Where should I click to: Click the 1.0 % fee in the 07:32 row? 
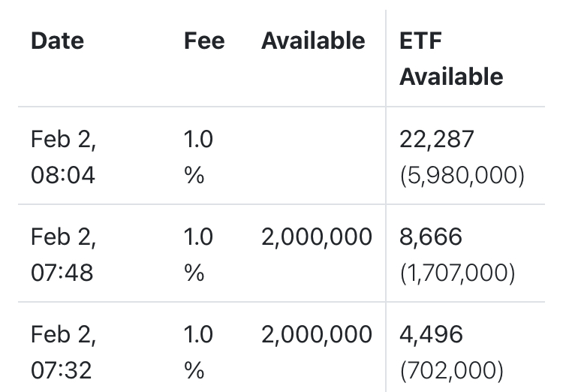click(198, 352)
